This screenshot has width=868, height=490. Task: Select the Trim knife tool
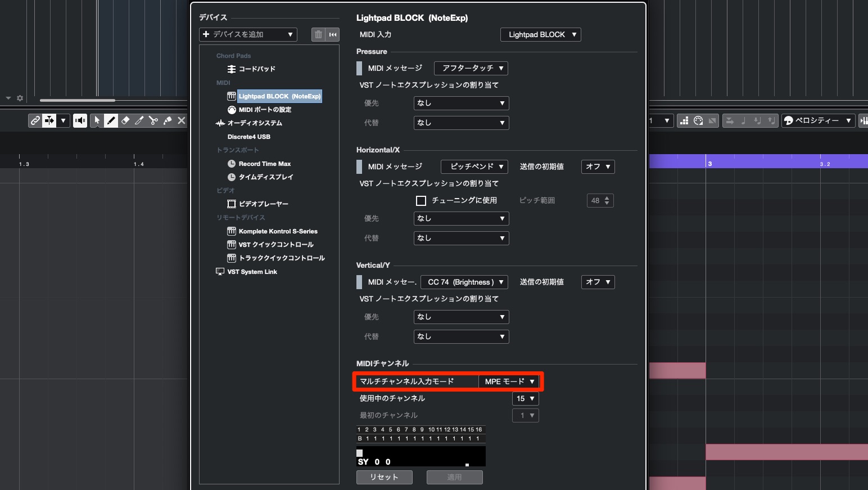coord(139,120)
